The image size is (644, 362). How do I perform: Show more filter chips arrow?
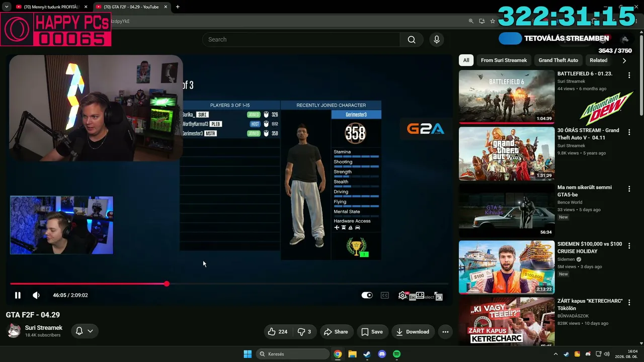coord(624,60)
